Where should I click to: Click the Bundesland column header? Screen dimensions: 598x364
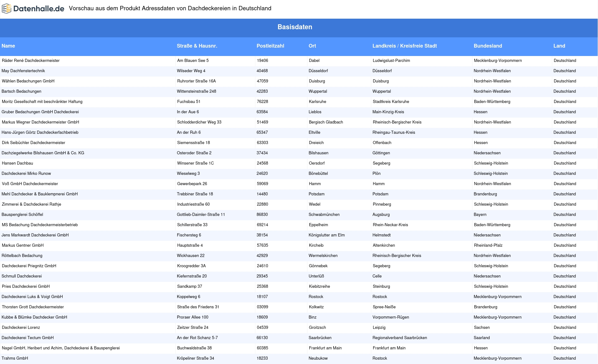[x=488, y=46]
